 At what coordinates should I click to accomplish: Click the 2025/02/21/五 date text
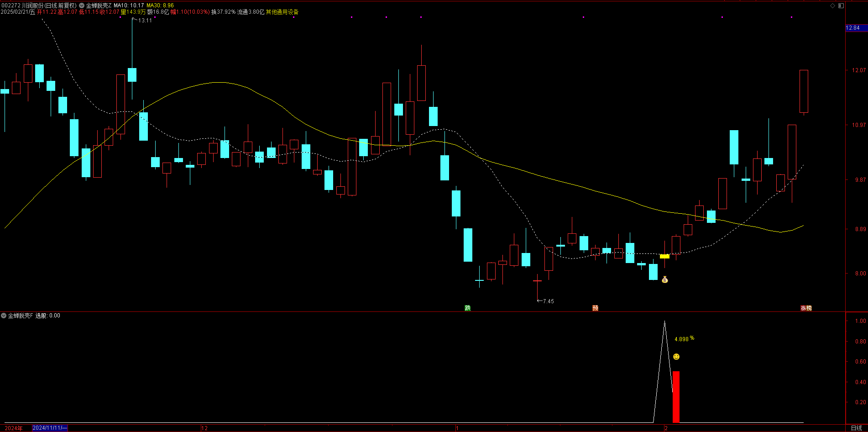(x=18, y=12)
